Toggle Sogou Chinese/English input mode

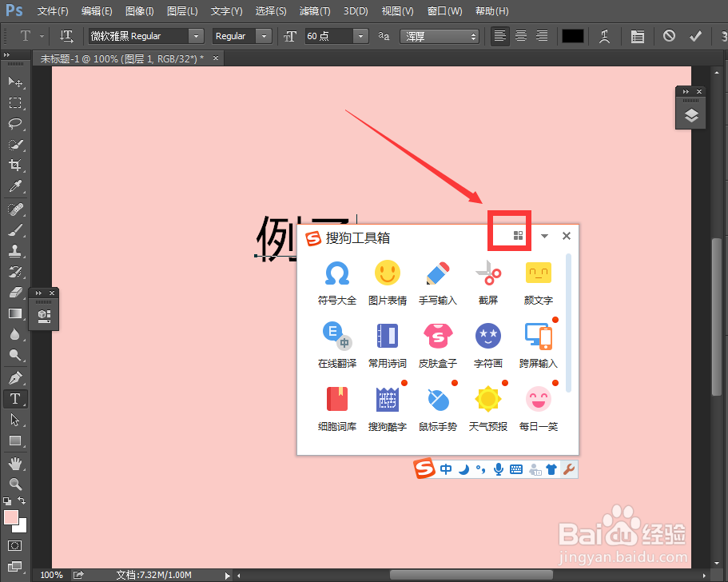[446, 469]
